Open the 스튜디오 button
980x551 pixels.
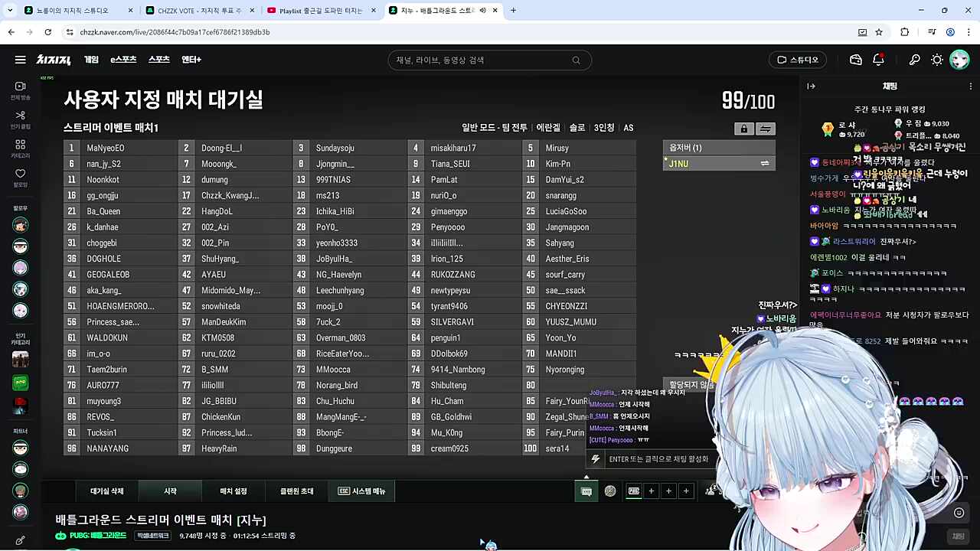(x=798, y=60)
